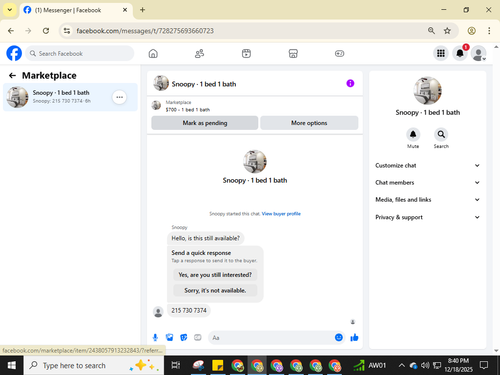Attach a photo file icon
The height and width of the screenshot is (375, 500).
coord(170,338)
